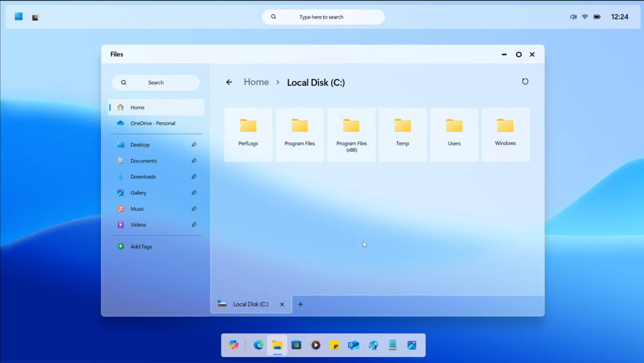Screen dimensions: 644x363
Task: Open Outlook from the taskbar
Action: tap(353, 345)
